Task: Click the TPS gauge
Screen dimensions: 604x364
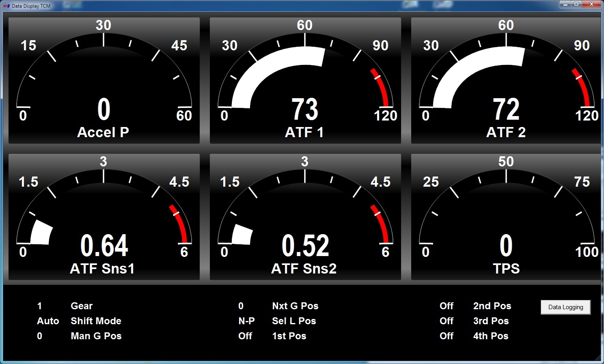Action: 506,217
